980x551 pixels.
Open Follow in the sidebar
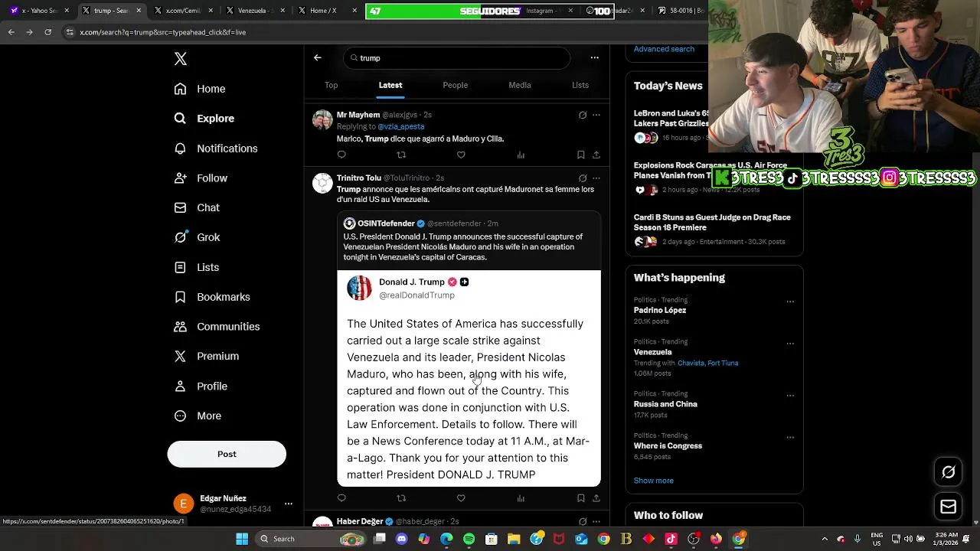201,178
